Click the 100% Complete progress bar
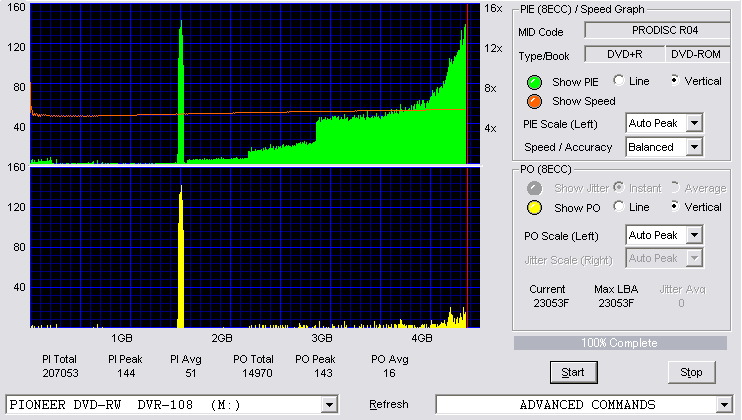Screen dimensions: 742x420 click(x=620, y=343)
